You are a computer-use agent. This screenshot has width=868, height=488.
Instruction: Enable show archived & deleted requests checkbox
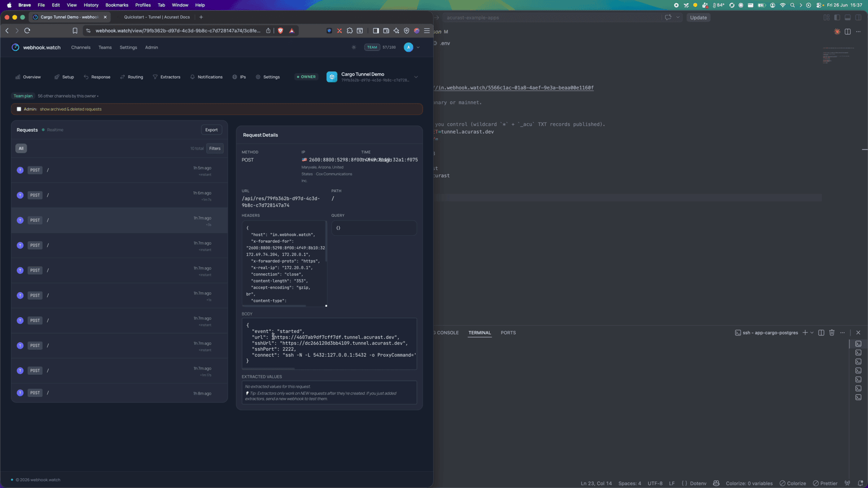[x=19, y=109]
